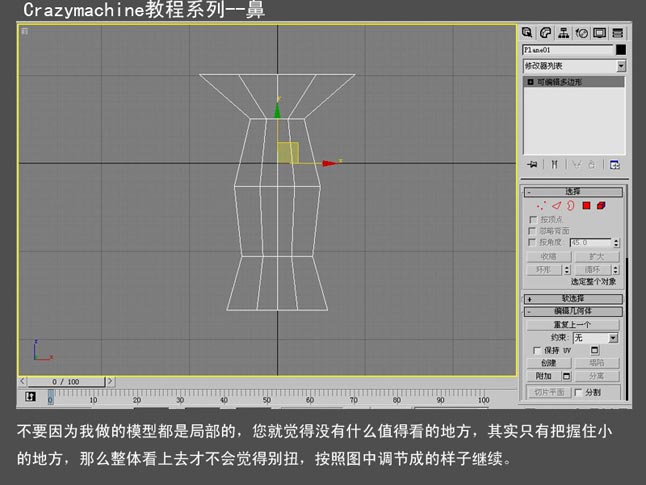This screenshot has height=485, width=646.
Task: Enable 忽略背面 checkbox
Action: coord(532,231)
